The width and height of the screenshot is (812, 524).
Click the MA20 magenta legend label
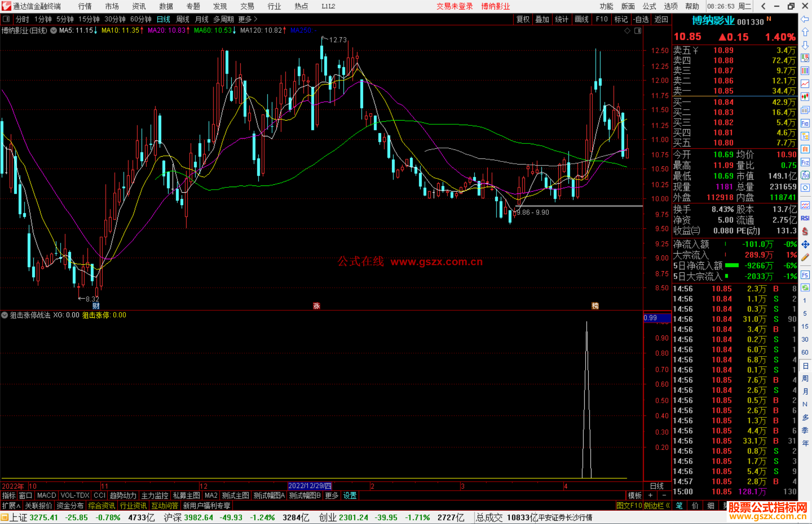[169, 30]
